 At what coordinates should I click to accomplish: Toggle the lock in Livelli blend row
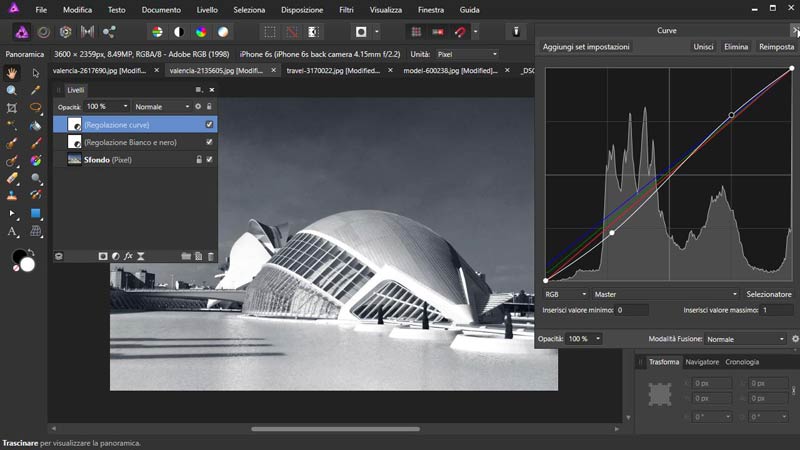click(x=209, y=106)
